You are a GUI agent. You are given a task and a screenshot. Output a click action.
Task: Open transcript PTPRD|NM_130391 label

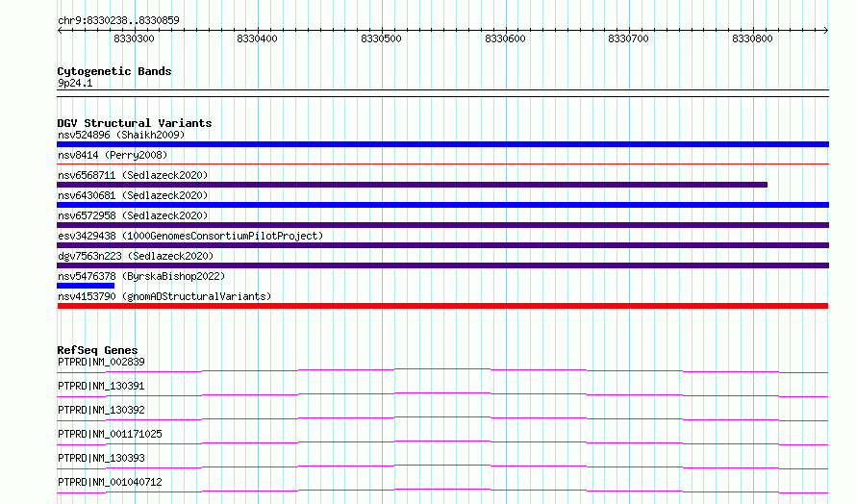click(101, 386)
